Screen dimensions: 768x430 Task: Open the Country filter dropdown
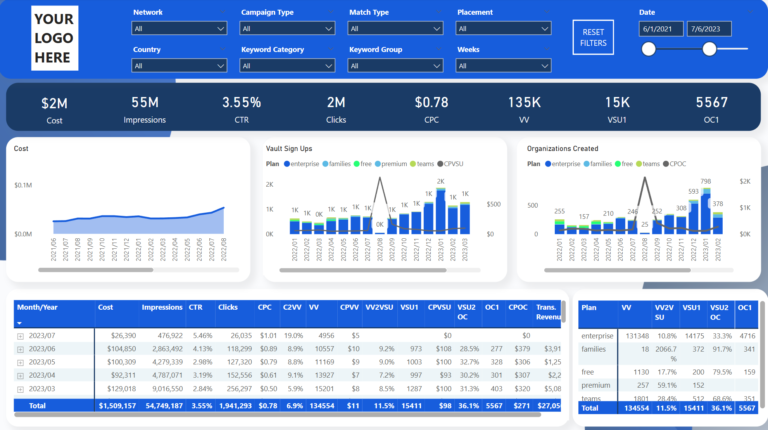click(179, 66)
